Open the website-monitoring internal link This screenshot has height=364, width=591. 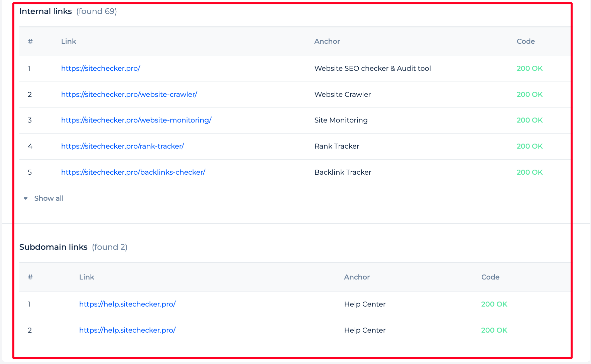[136, 120]
